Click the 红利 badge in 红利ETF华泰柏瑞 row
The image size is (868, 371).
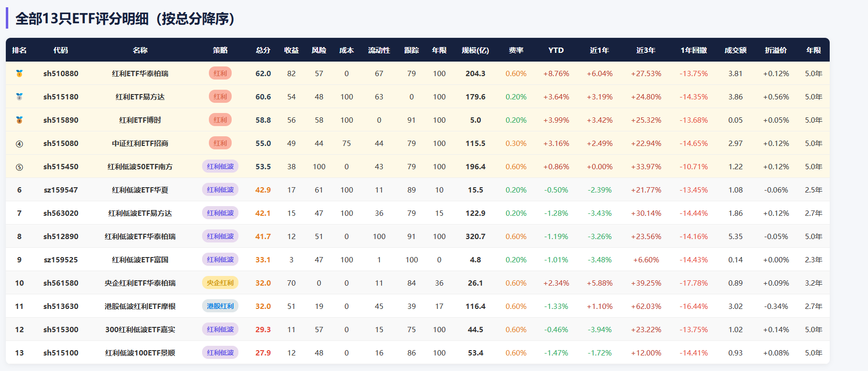click(x=220, y=73)
